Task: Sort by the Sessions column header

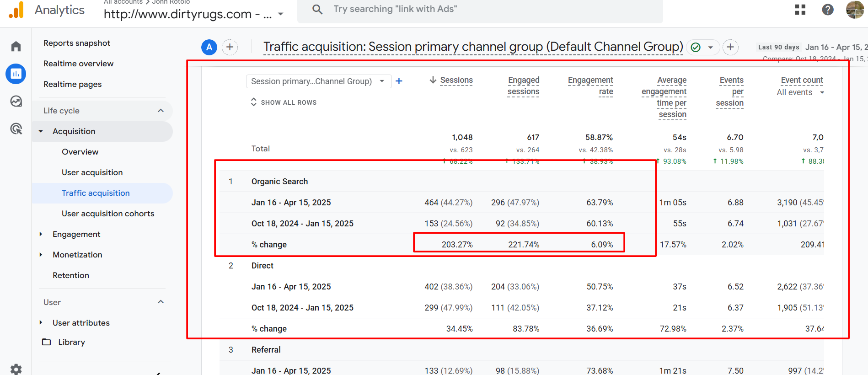Action: click(456, 80)
